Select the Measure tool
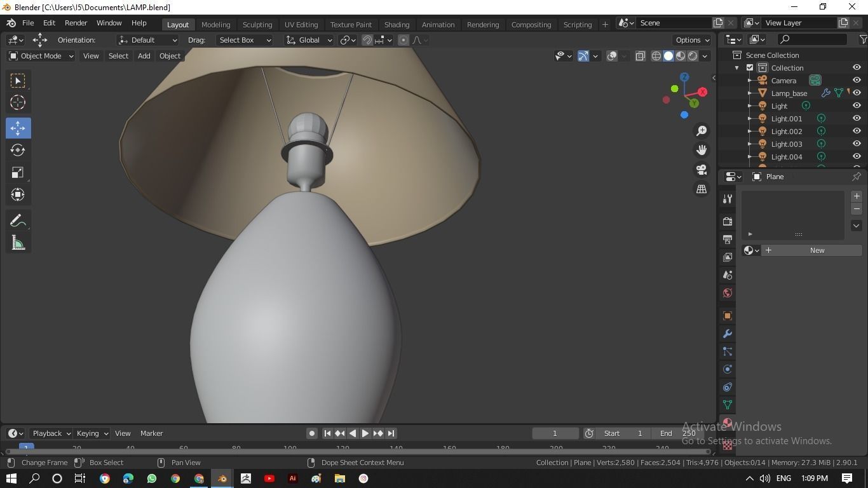The width and height of the screenshot is (868, 488). point(18,243)
